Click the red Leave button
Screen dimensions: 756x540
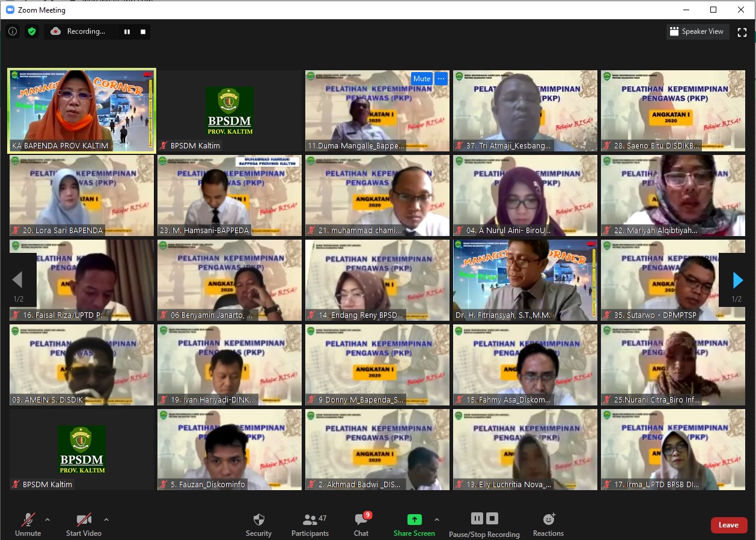[x=728, y=525]
